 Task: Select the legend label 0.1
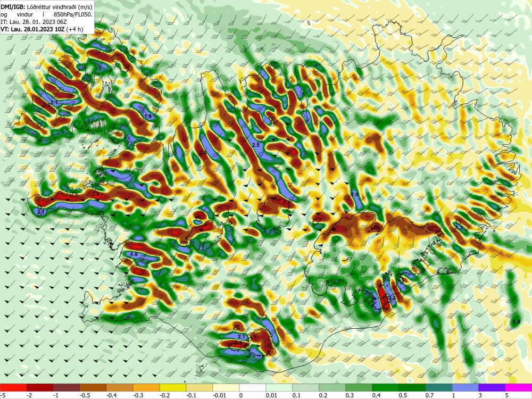(x=296, y=395)
